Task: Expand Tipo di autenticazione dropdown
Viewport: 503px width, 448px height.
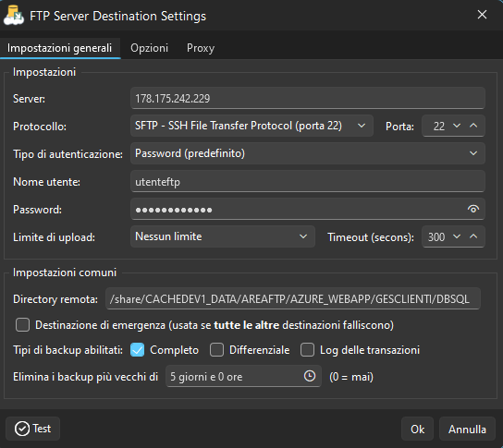Action: tap(308, 153)
